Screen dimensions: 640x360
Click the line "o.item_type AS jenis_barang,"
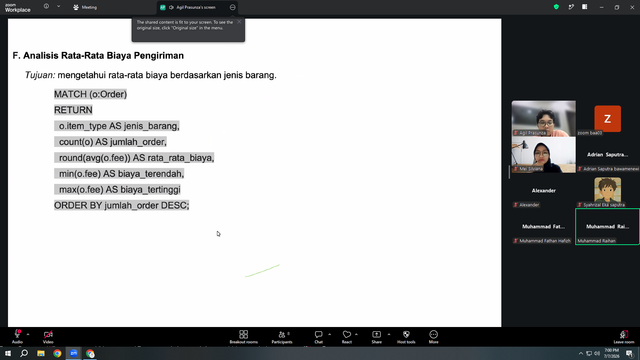coord(119,126)
